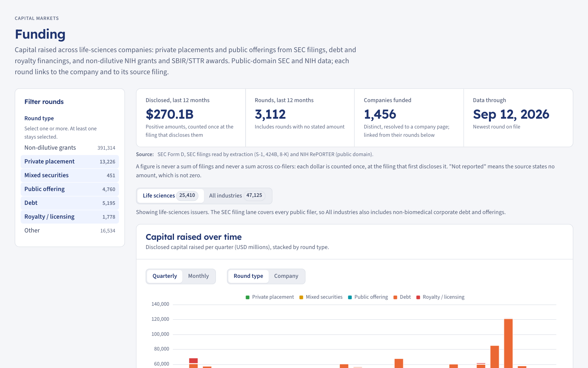Screen dimensions: 588x368
Task: Toggle the Mixed securities filter
Action: pos(70,175)
